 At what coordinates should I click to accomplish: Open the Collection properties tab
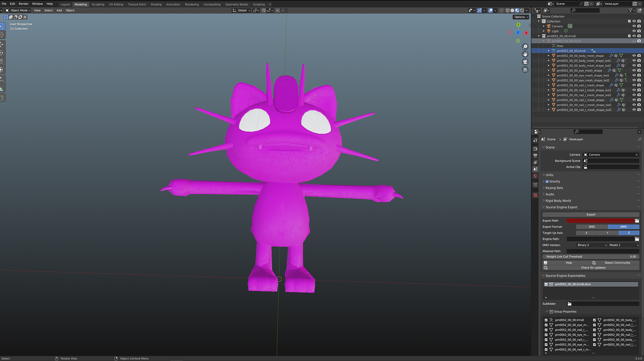(535, 185)
